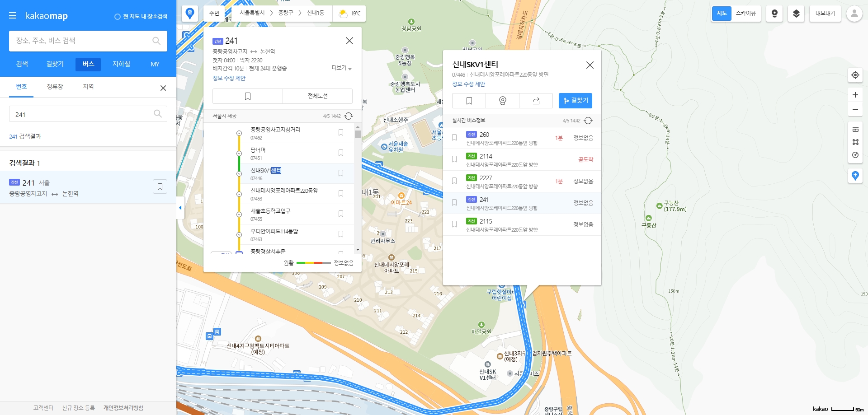This screenshot has height=415, width=868.
Task: Zoom out the map with minus button
Action: point(855,109)
